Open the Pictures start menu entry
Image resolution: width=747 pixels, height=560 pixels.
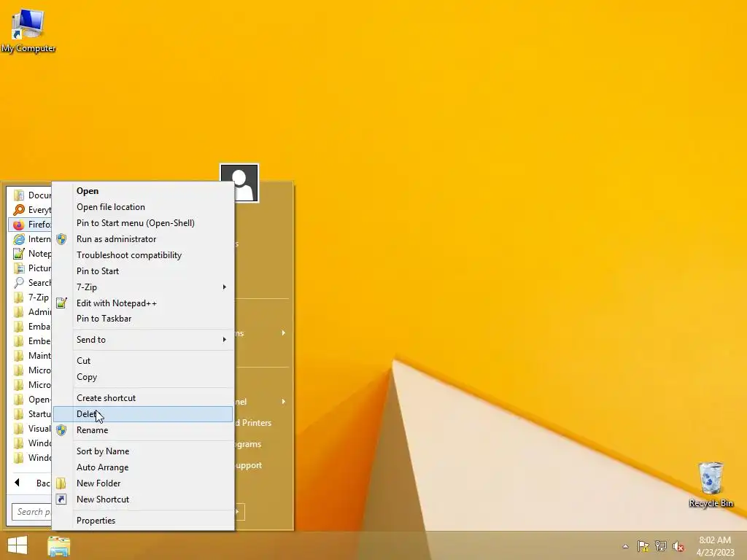tap(31, 268)
